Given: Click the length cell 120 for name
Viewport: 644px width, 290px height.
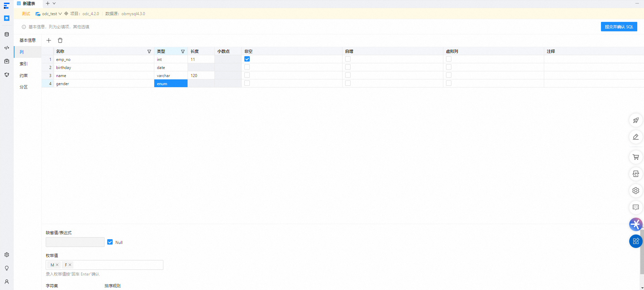Looking at the screenshot, I should (x=201, y=75).
